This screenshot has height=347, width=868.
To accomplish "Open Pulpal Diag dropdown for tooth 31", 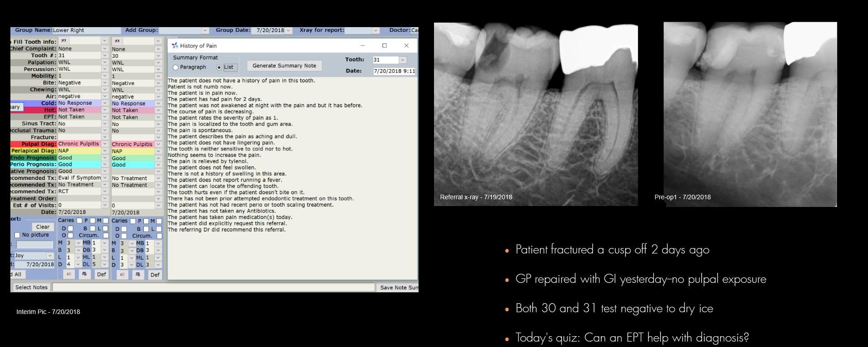I will 104,144.
